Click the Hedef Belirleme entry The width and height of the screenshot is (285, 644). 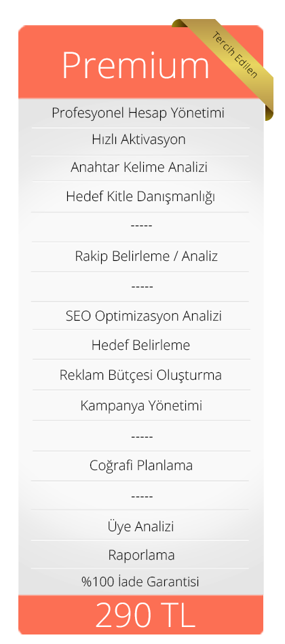pos(140,345)
